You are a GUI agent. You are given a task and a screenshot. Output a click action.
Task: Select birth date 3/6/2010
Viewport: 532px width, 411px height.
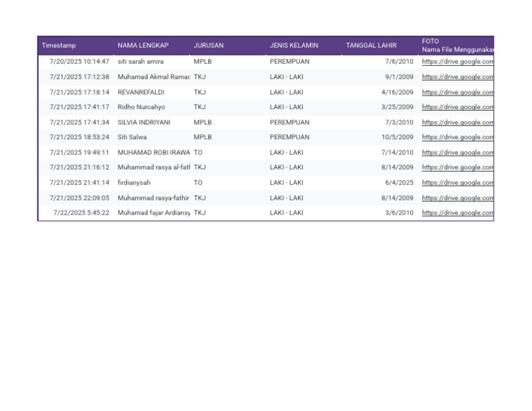[399, 213]
